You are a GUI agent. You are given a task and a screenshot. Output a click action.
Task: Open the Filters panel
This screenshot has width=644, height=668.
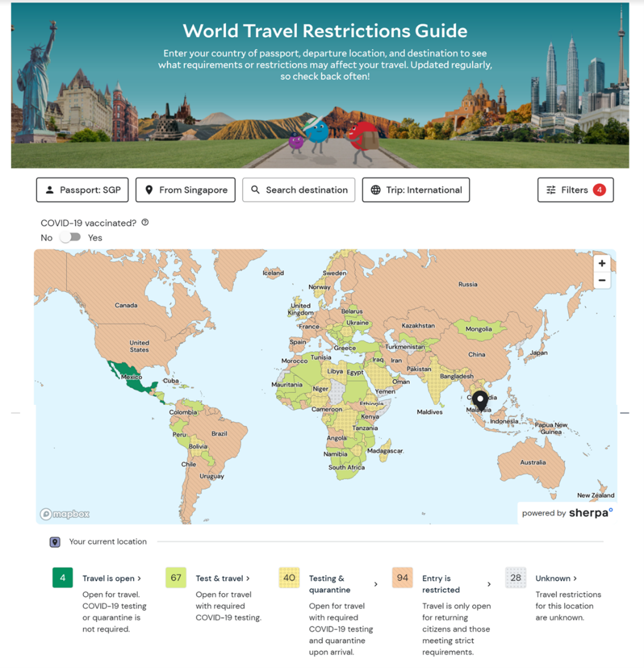pyautogui.click(x=574, y=190)
